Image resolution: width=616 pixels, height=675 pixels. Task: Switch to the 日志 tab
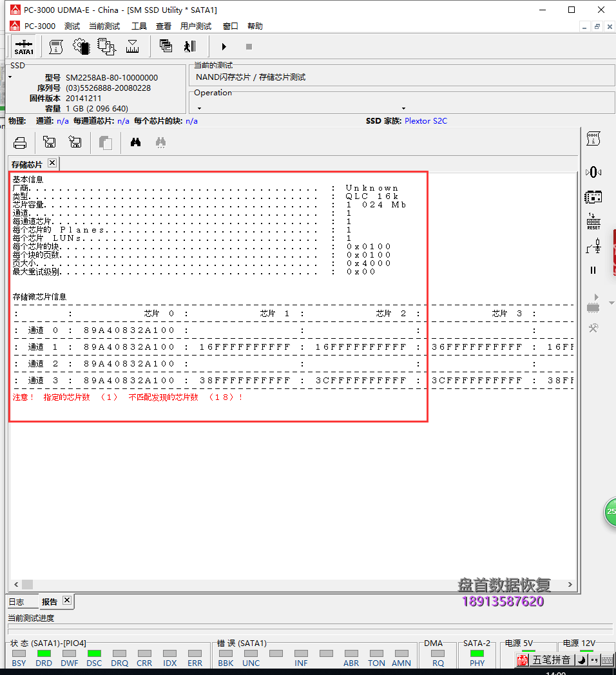(x=16, y=602)
